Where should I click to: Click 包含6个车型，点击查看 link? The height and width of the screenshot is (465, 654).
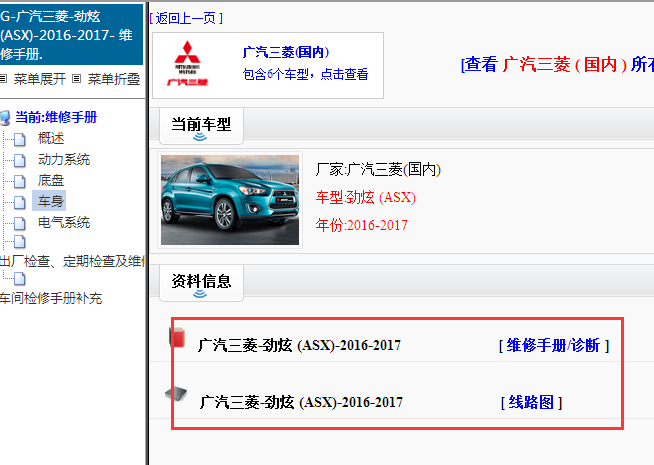(x=305, y=74)
